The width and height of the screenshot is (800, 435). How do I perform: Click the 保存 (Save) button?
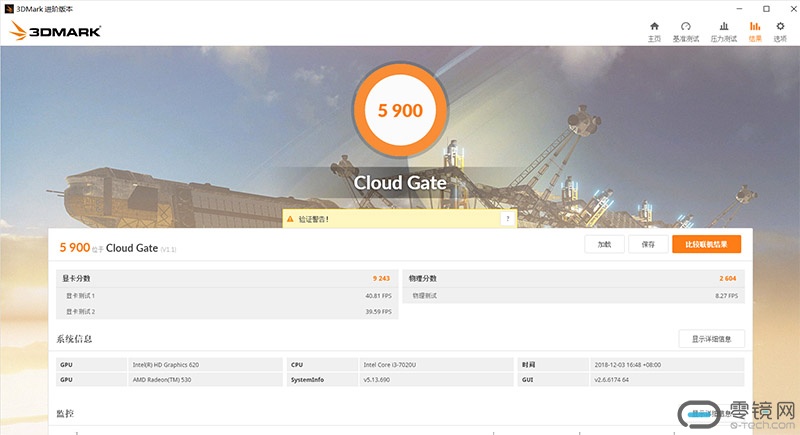(x=648, y=244)
